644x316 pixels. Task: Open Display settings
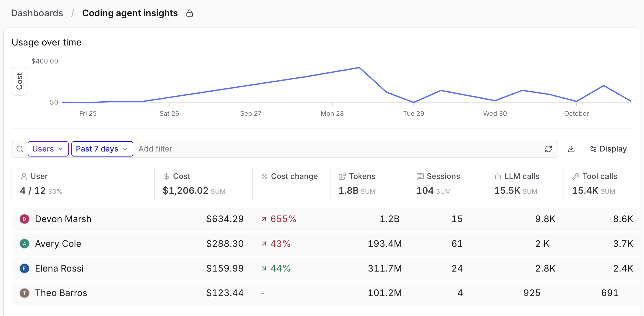pos(608,149)
